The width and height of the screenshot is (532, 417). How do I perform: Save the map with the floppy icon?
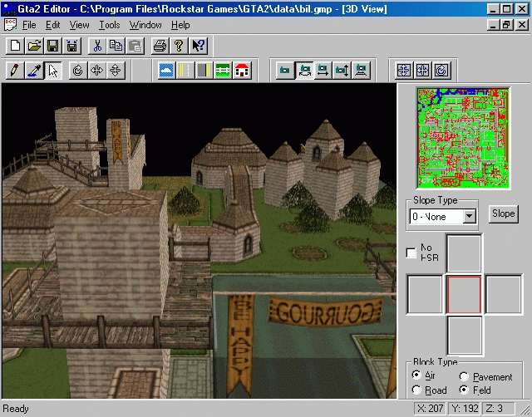(53, 46)
